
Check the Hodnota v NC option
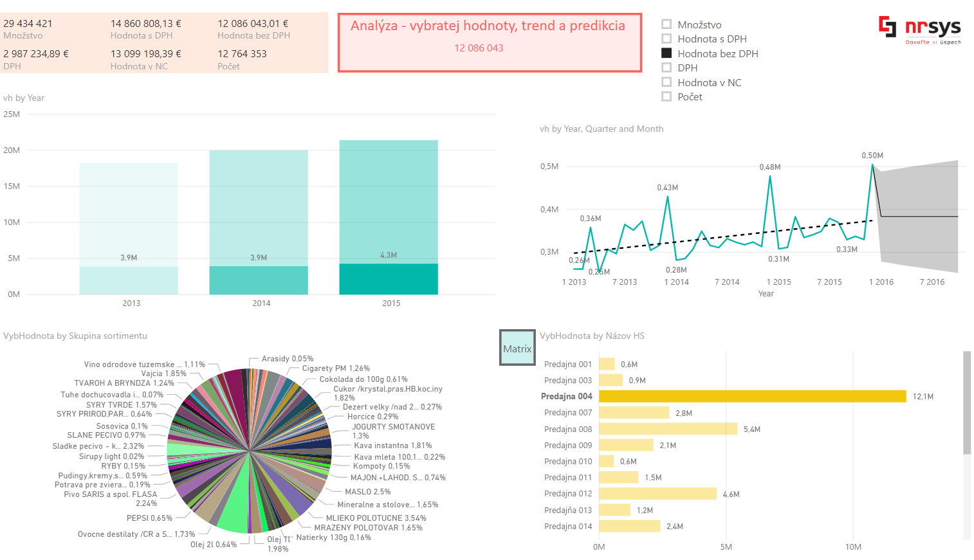coord(666,82)
